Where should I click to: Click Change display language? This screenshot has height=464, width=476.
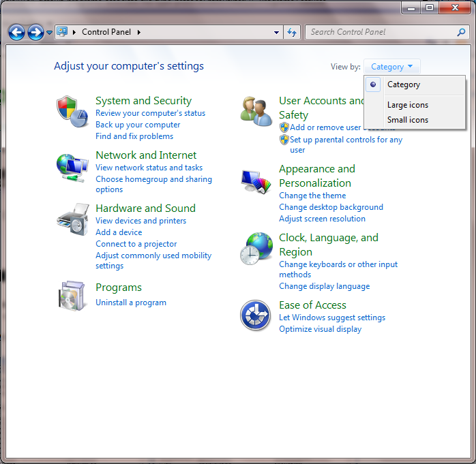point(324,286)
